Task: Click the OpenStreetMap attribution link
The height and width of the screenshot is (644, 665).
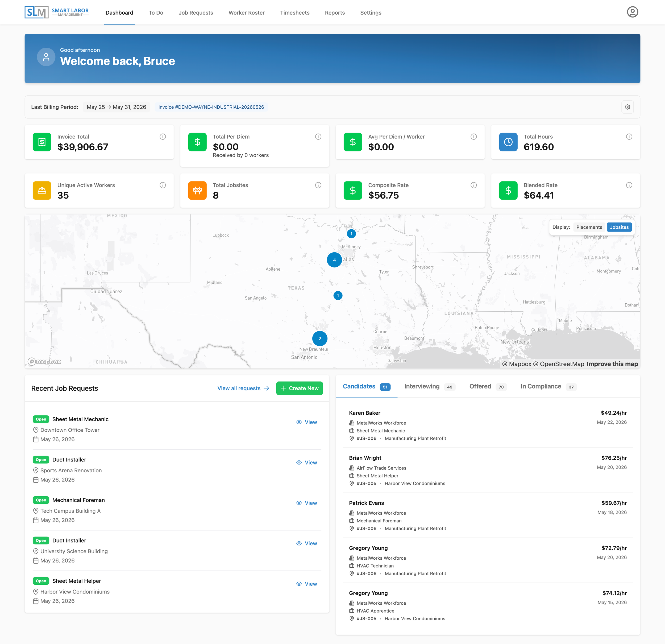Action: click(x=559, y=364)
